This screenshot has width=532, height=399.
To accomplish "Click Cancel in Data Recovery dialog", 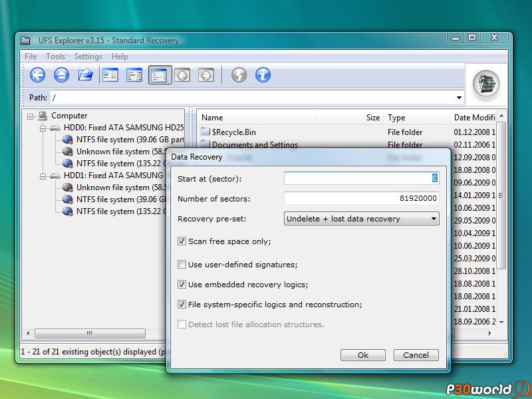I will [416, 355].
